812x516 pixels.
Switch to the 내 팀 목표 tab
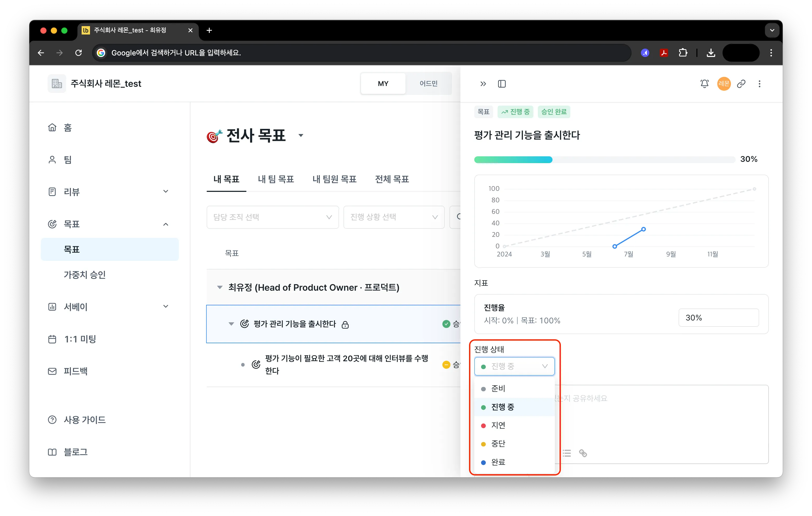[x=275, y=179]
